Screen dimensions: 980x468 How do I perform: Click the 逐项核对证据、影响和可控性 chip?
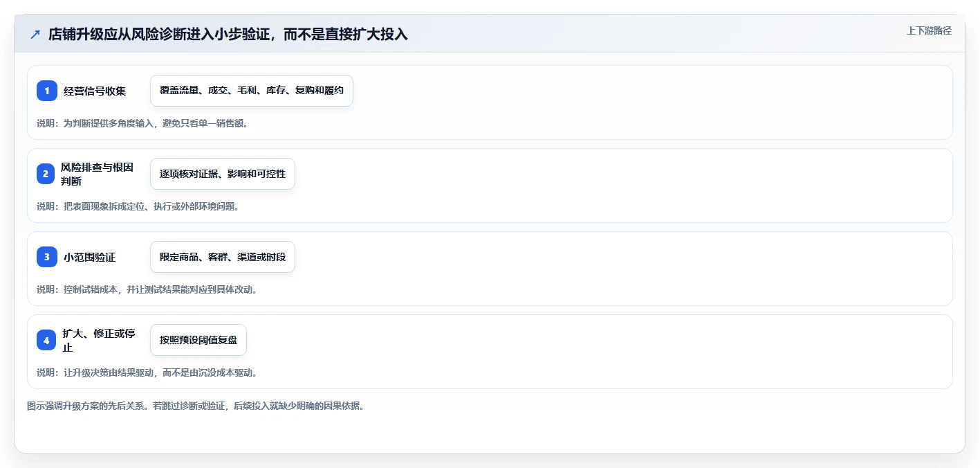[x=223, y=174]
